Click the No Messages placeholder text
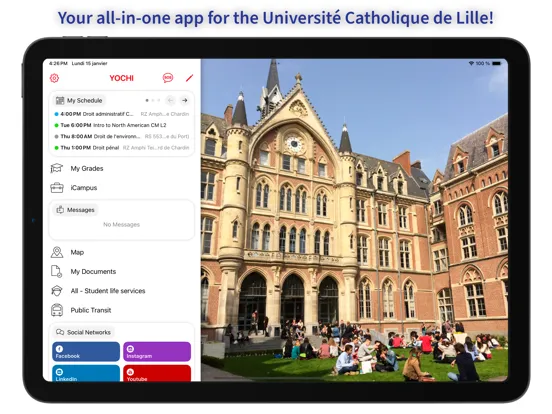This screenshot has width=552, height=414. [121, 224]
